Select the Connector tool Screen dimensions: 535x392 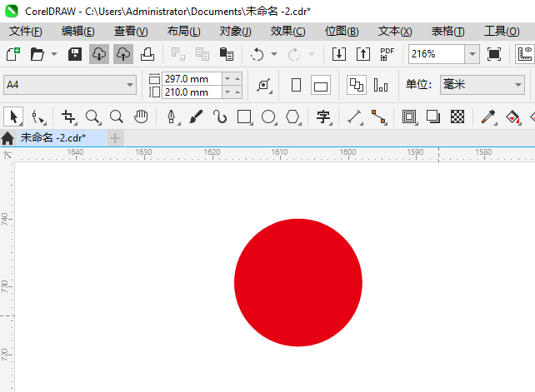click(378, 117)
